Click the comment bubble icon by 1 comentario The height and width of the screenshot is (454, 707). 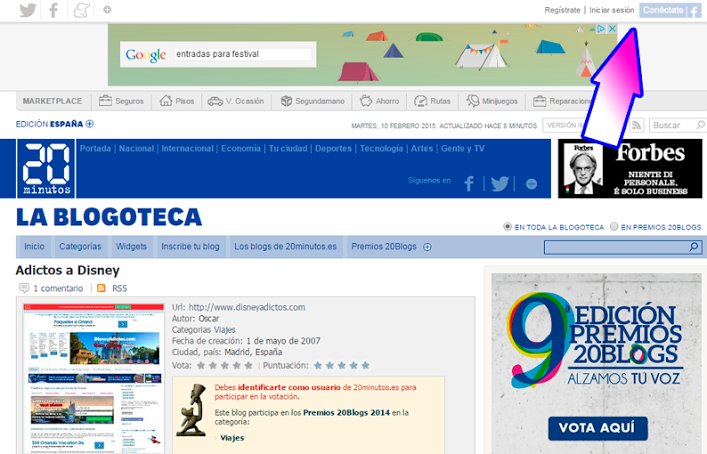[x=24, y=288]
